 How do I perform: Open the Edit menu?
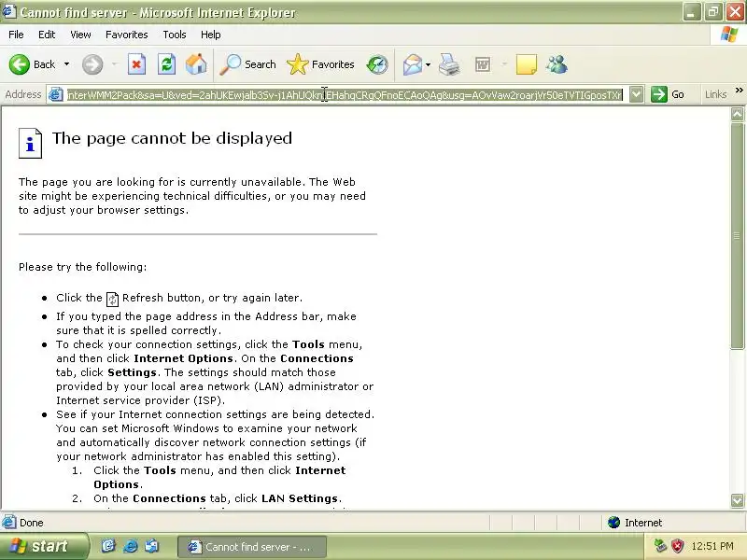[x=47, y=35]
